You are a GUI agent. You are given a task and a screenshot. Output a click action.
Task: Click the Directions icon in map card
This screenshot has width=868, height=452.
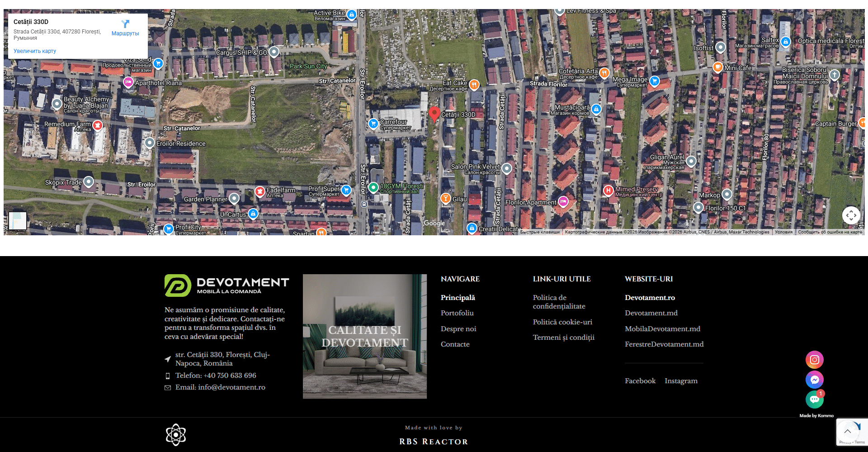125,24
